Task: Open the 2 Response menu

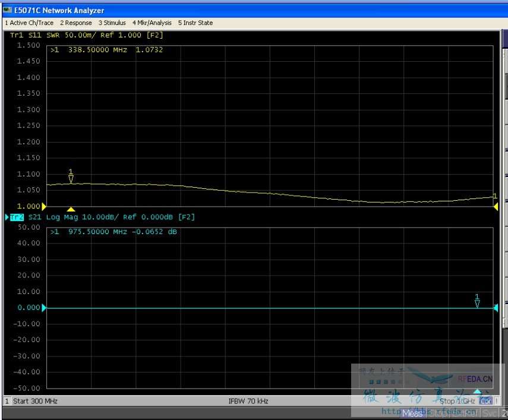Action: click(76, 23)
